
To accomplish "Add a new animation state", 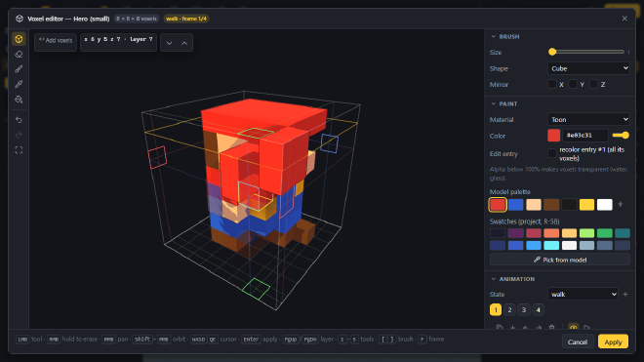I will (625, 295).
